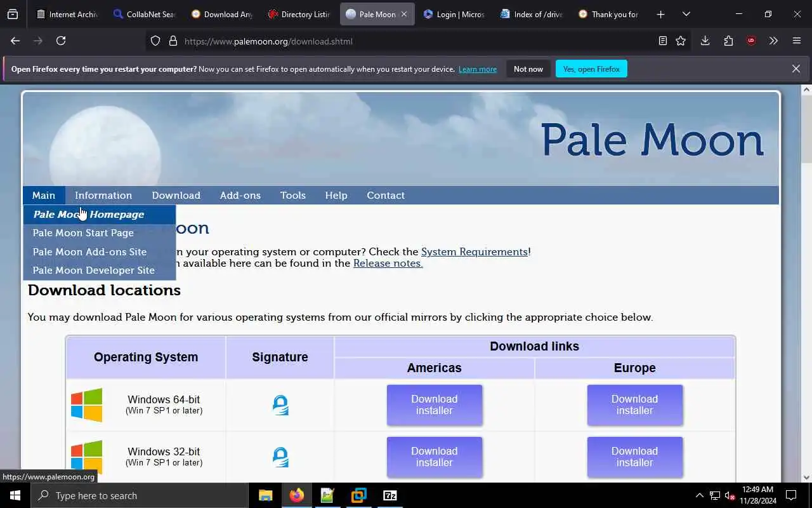Choose Pale Moon Developer Site entry

click(100, 270)
